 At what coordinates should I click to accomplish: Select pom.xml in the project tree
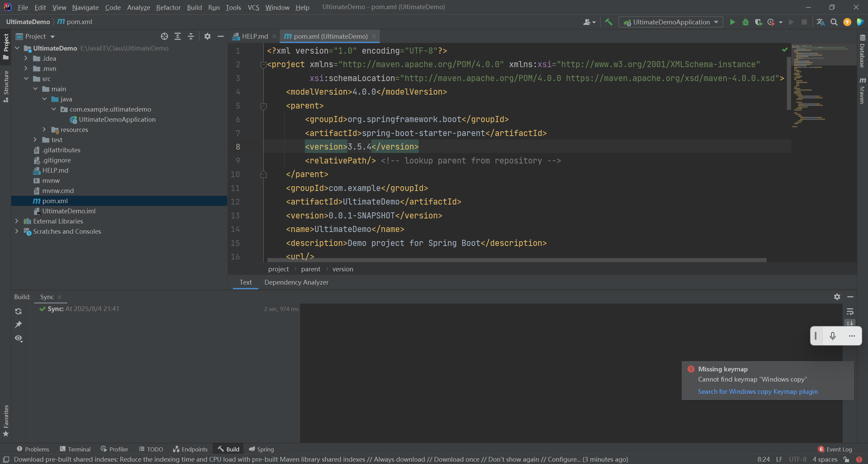pyautogui.click(x=119, y=201)
